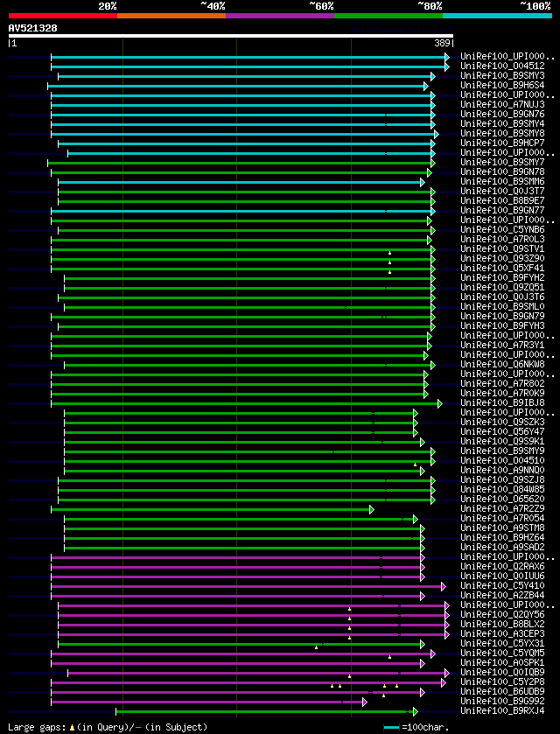The image size is (560, 734).
Task: Select hit label UniRef100_B9SMY8
Action: click(x=502, y=133)
